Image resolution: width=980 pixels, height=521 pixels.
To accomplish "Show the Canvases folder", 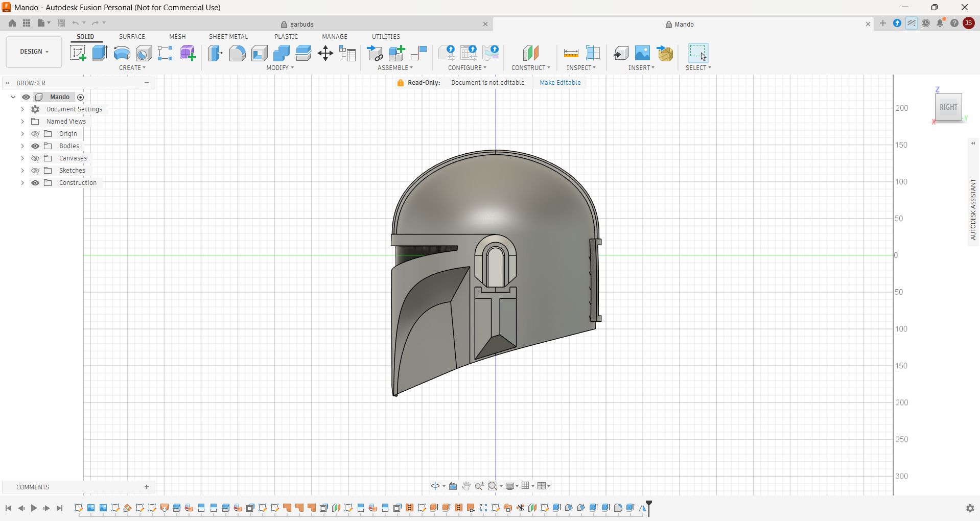I will (x=35, y=158).
